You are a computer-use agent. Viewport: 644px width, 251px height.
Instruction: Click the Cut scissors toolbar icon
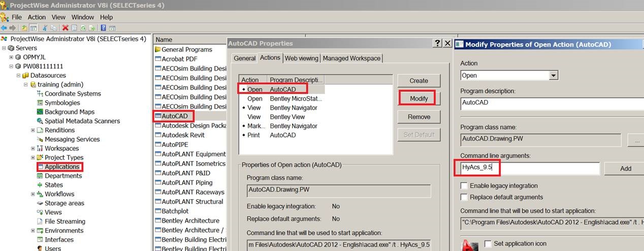(45, 28)
